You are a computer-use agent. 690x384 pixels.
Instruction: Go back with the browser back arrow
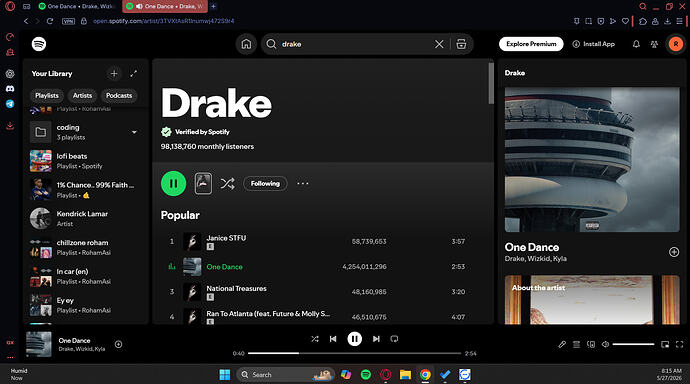pyautogui.click(x=26, y=21)
